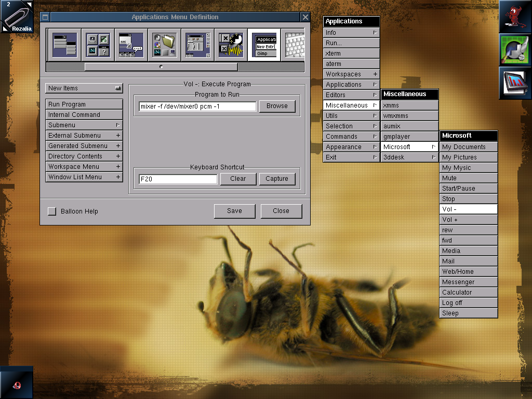Open the sound-wave Other Configurations icon
Viewport: 532px width, 399px height.
click(x=231, y=45)
